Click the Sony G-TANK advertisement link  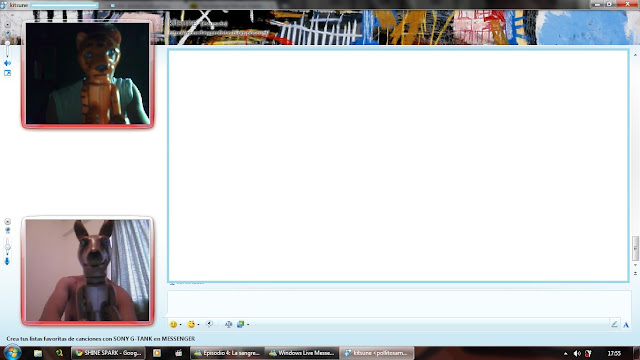100,339
